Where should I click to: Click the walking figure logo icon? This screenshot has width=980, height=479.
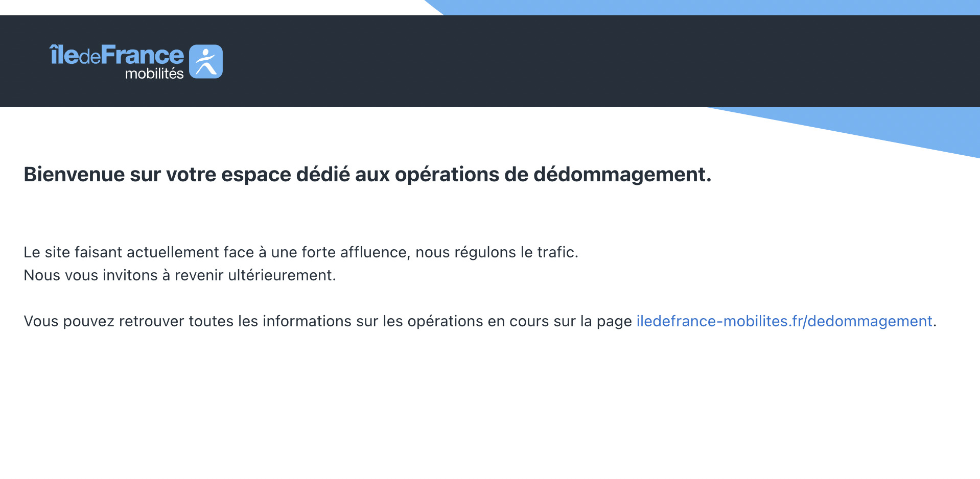click(x=206, y=61)
